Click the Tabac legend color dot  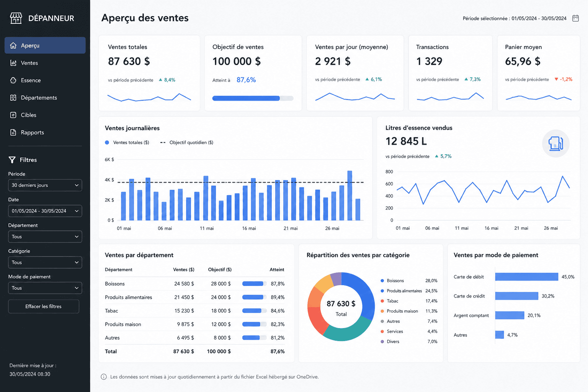382,301
